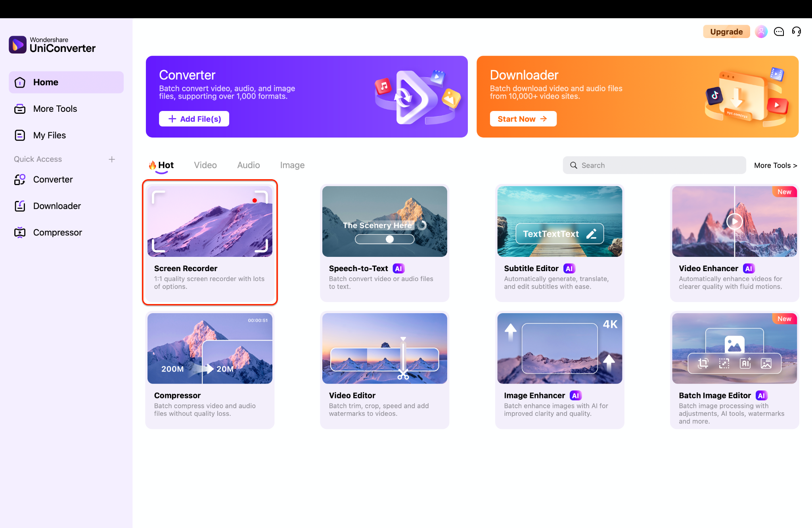Click the Upgrade button
The width and height of the screenshot is (812, 528).
pos(726,31)
